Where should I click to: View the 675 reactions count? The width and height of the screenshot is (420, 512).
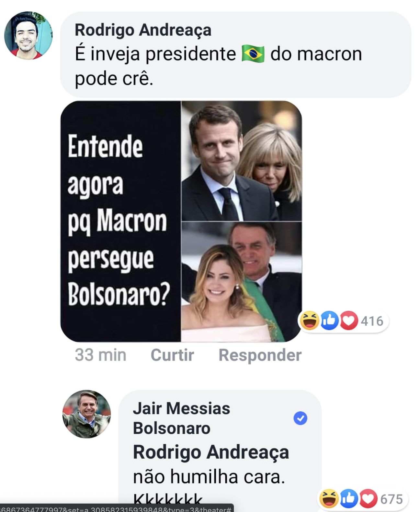392,499
